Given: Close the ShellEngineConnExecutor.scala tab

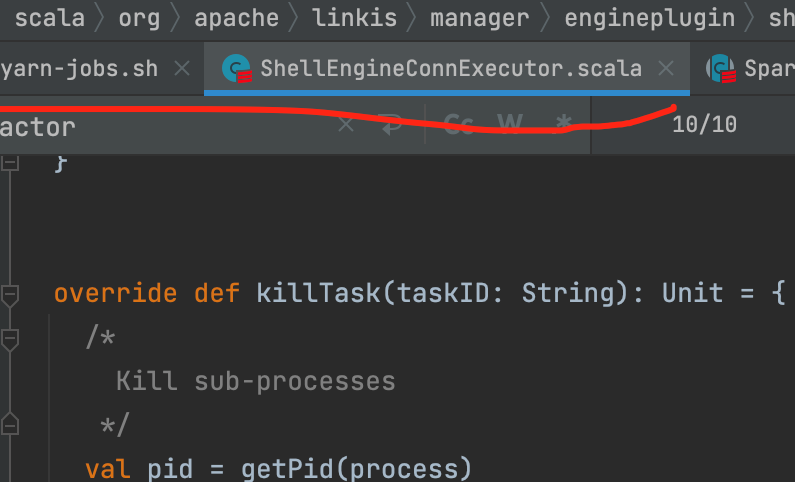Looking at the screenshot, I should [x=665, y=69].
